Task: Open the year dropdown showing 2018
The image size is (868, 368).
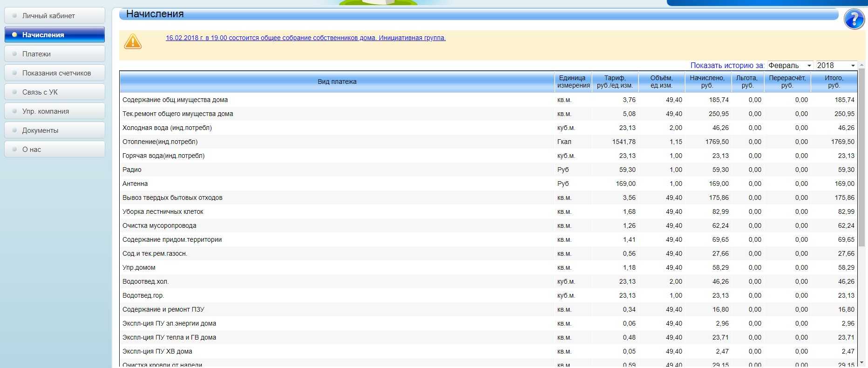Action: (836, 66)
